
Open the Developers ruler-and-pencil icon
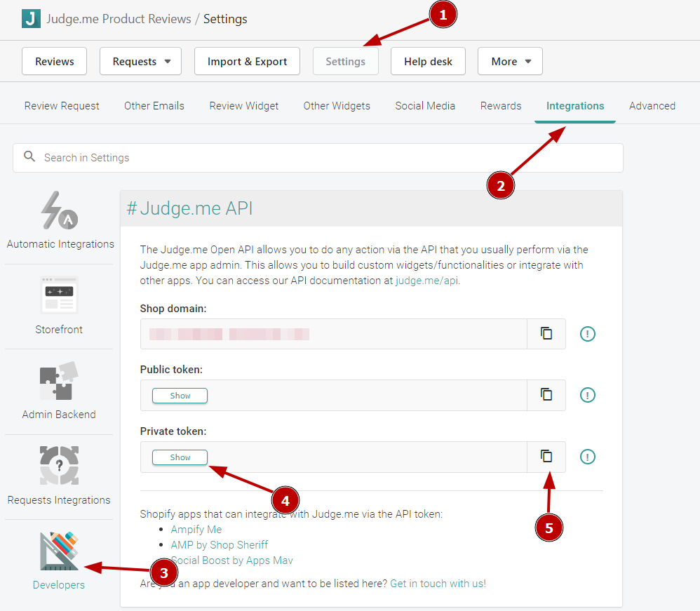click(59, 551)
